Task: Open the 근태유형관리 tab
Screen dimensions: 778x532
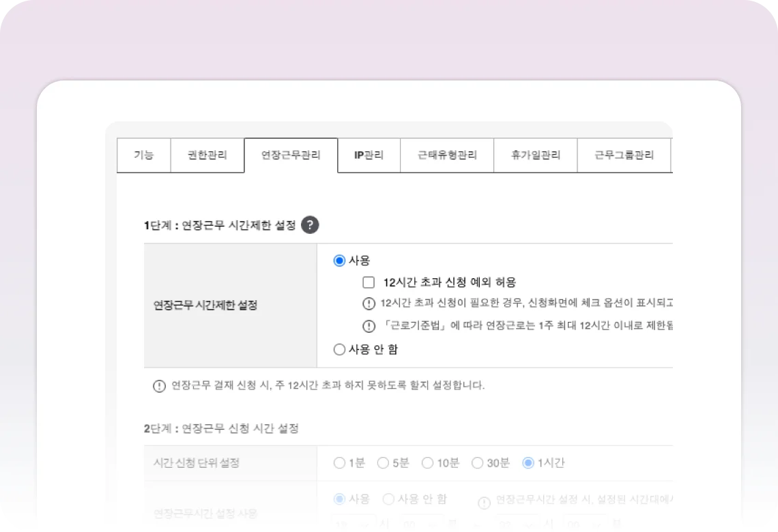Action: point(447,155)
